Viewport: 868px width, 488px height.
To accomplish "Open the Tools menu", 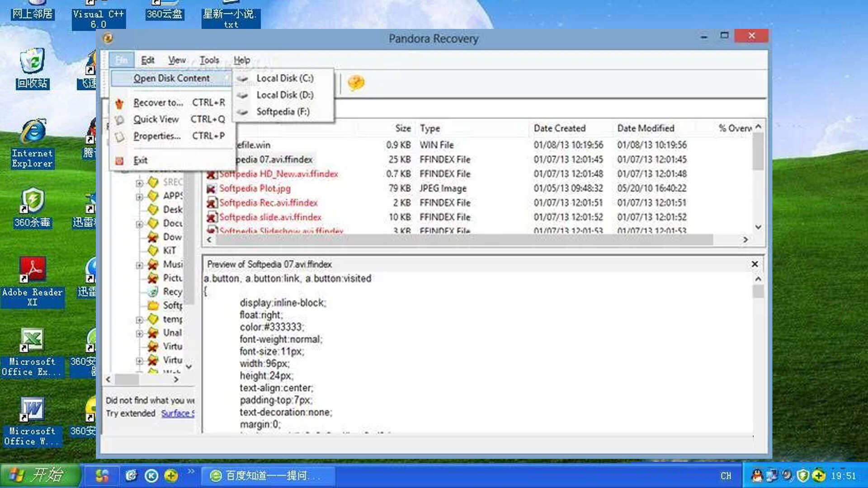I will click(209, 60).
